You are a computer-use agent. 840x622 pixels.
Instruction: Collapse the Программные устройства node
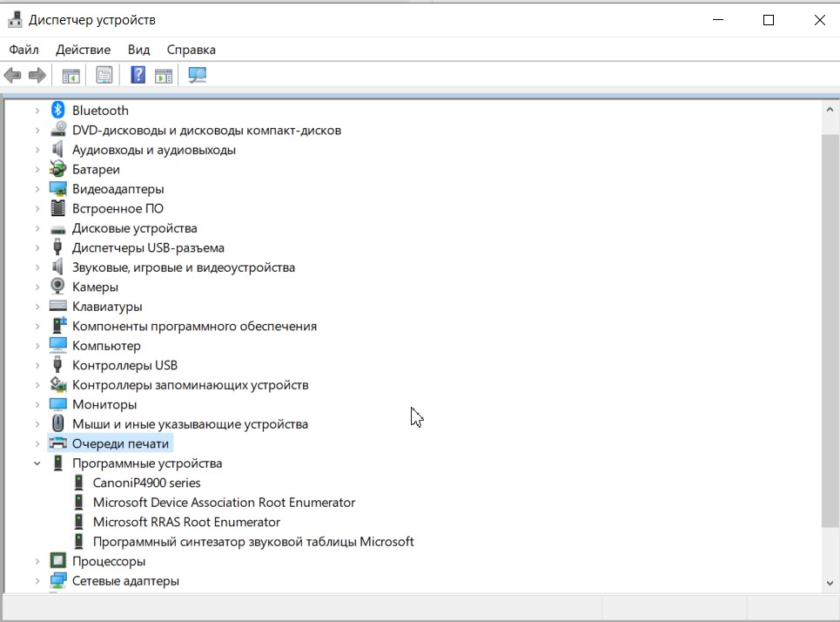coord(37,463)
